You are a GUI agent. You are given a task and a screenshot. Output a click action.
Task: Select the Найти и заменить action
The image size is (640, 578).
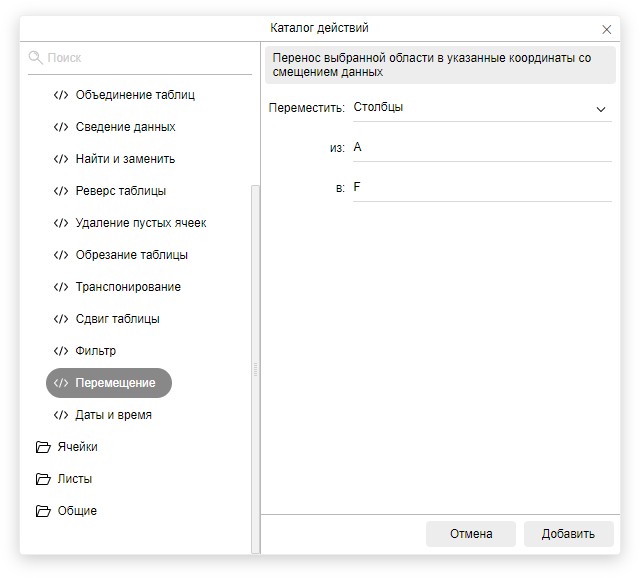coord(125,159)
